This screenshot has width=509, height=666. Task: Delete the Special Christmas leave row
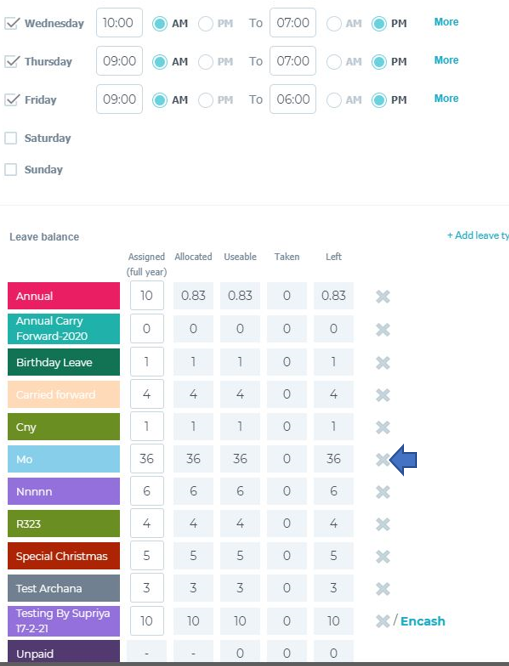click(x=383, y=556)
